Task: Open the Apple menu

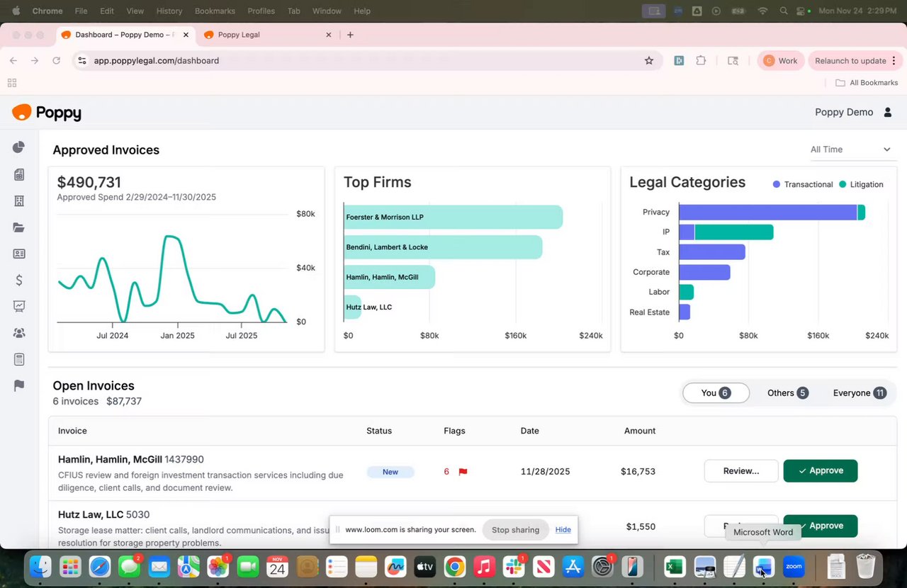Action: pyautogui.click(x=16, y=11)
